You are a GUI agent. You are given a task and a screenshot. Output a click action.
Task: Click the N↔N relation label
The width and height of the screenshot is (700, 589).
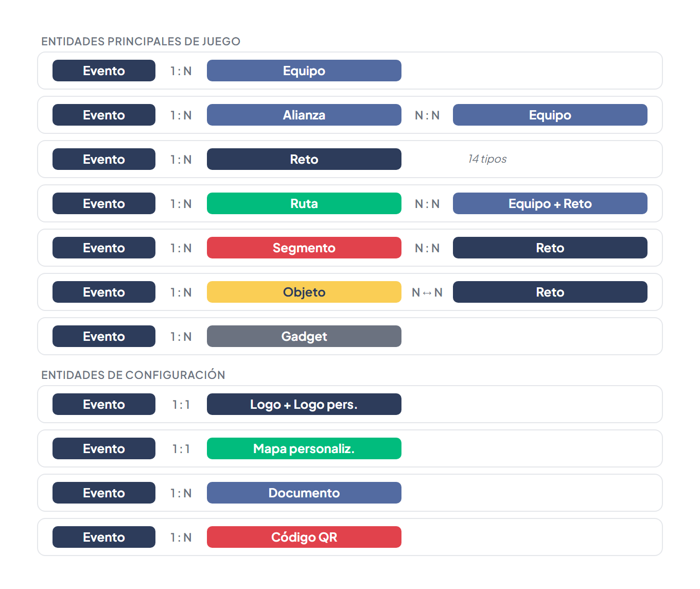click(427, 292)
